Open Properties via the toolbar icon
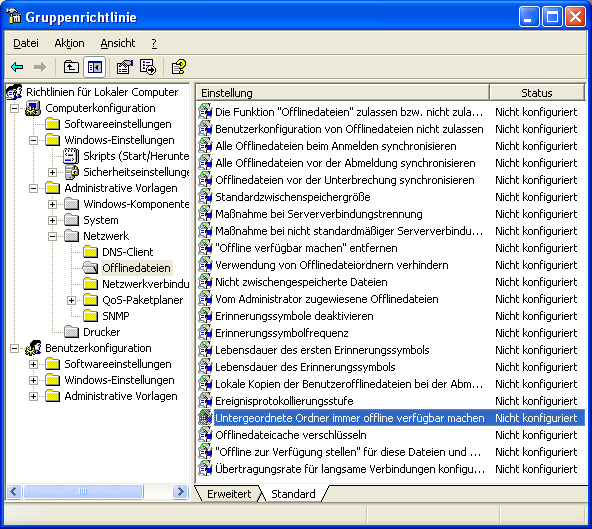The image size is (592, 529). (x=125, y=67)
